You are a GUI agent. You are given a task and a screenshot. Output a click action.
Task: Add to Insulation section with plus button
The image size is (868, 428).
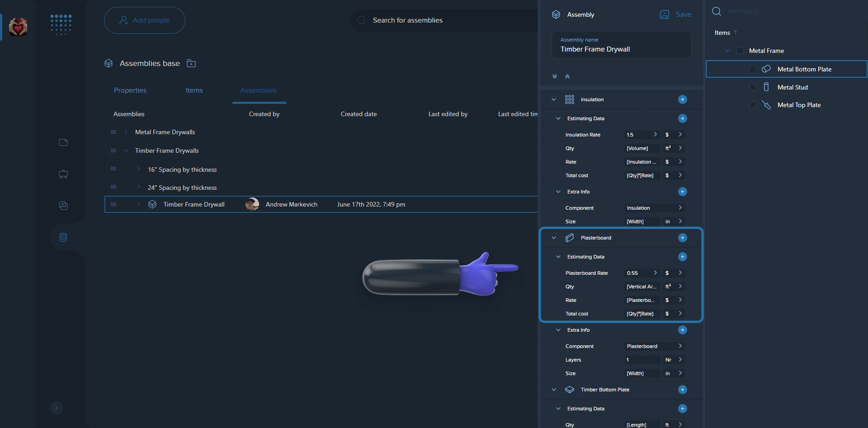pyautogui.click(x=683, y=99)
